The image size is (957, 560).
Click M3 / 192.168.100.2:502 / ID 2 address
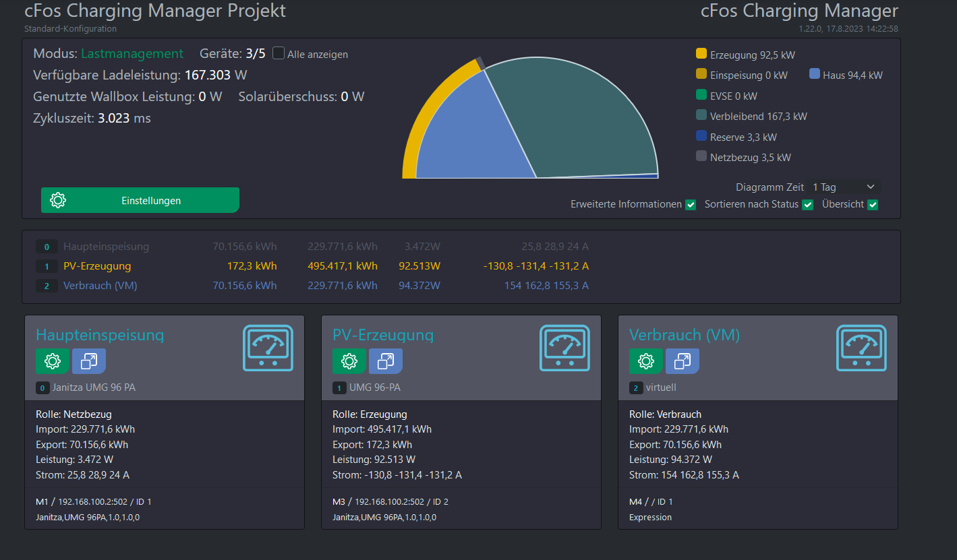point(390,502)
